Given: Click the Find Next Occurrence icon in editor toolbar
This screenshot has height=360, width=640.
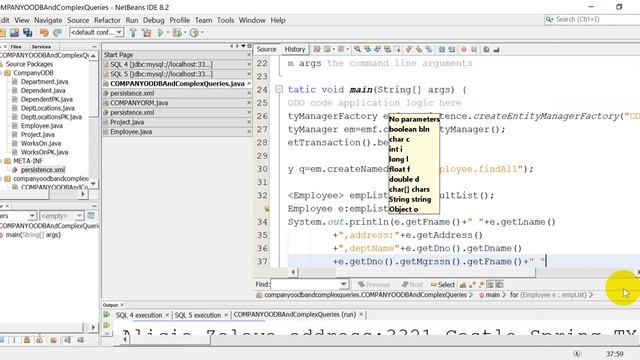Looking at the screenshot, I should 377,49.
